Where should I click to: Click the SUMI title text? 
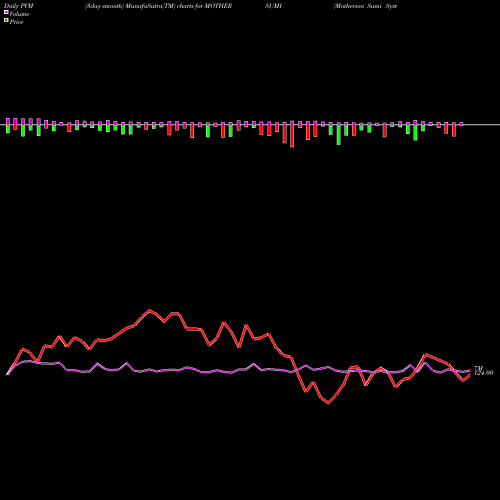pyautogui.click(x=273, y=6)
